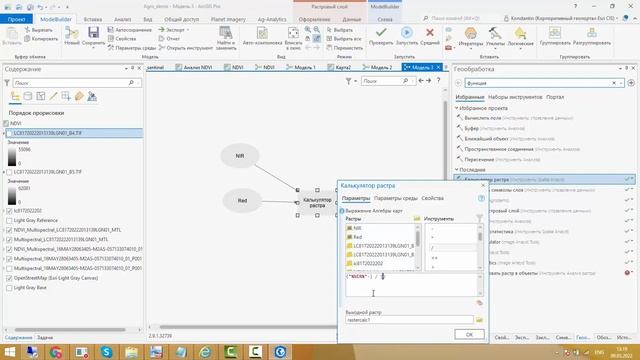Run Авто-компоновка on the diagram

tap(262, 36)
